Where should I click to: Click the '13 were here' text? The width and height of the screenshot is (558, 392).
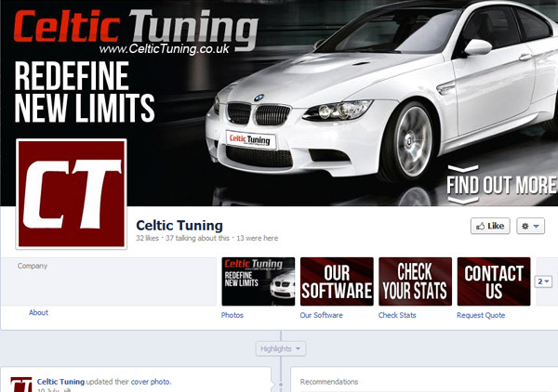(258, 238)
